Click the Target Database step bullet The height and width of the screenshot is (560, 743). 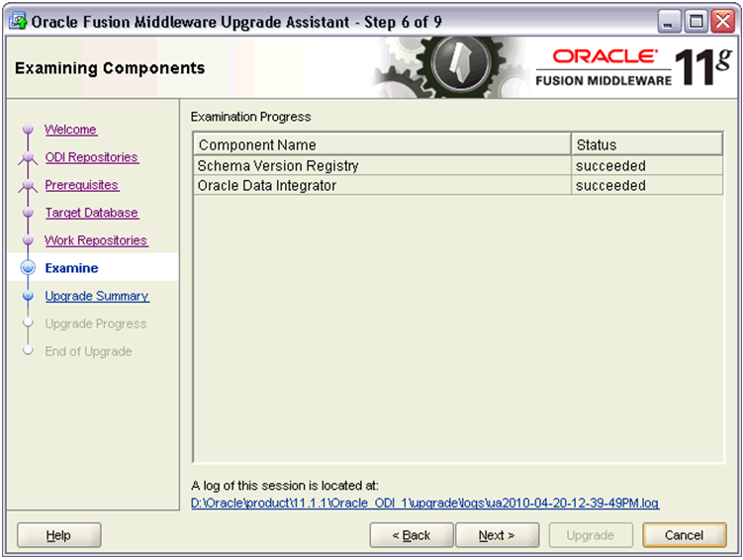[x=28, y=213]
